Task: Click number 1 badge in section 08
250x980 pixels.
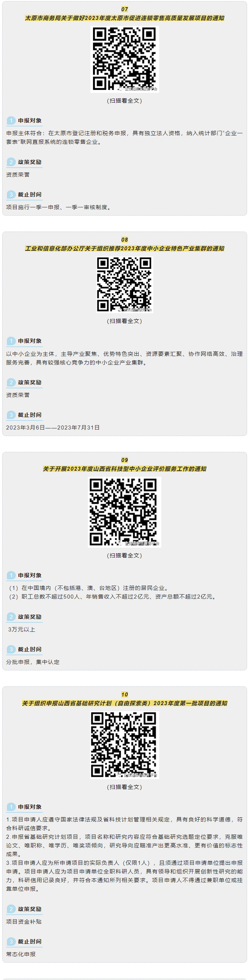Action: point(11,341)
